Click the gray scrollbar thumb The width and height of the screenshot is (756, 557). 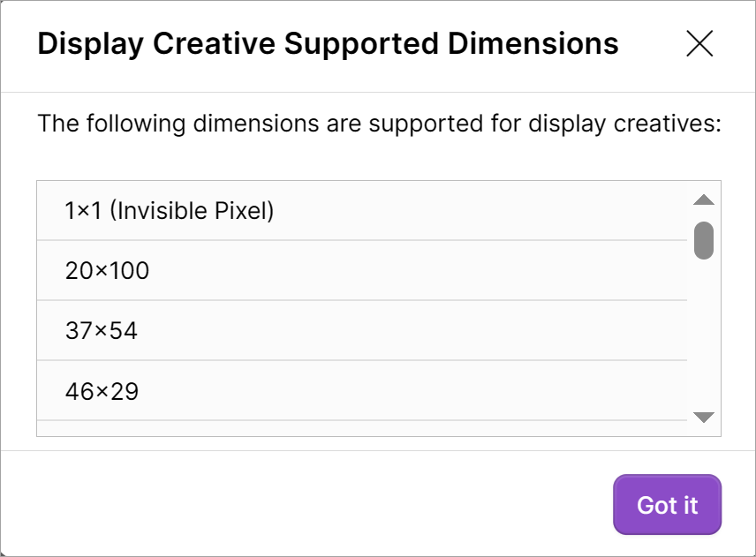(x=704, y=240)
